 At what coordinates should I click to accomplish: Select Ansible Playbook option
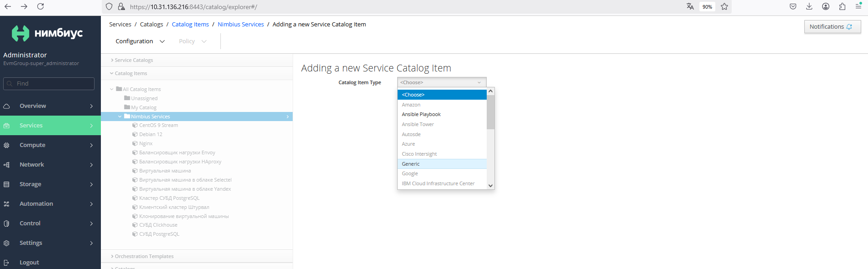point(442,114)
